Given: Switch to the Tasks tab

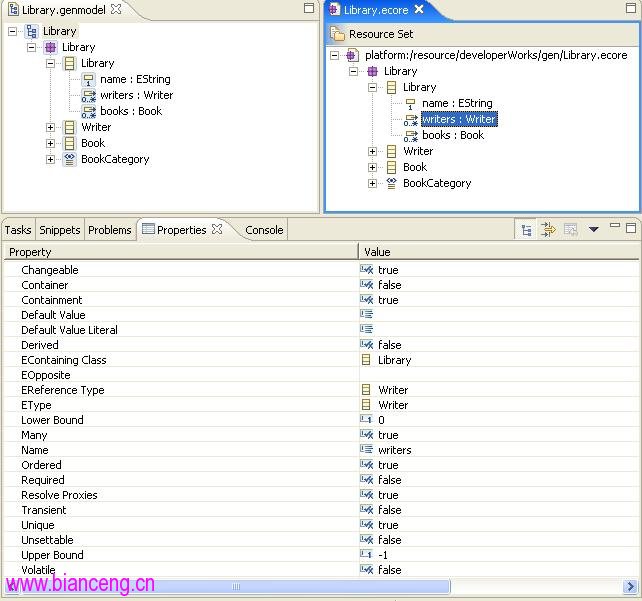Looking at the screenshot, I should point(18,230).
